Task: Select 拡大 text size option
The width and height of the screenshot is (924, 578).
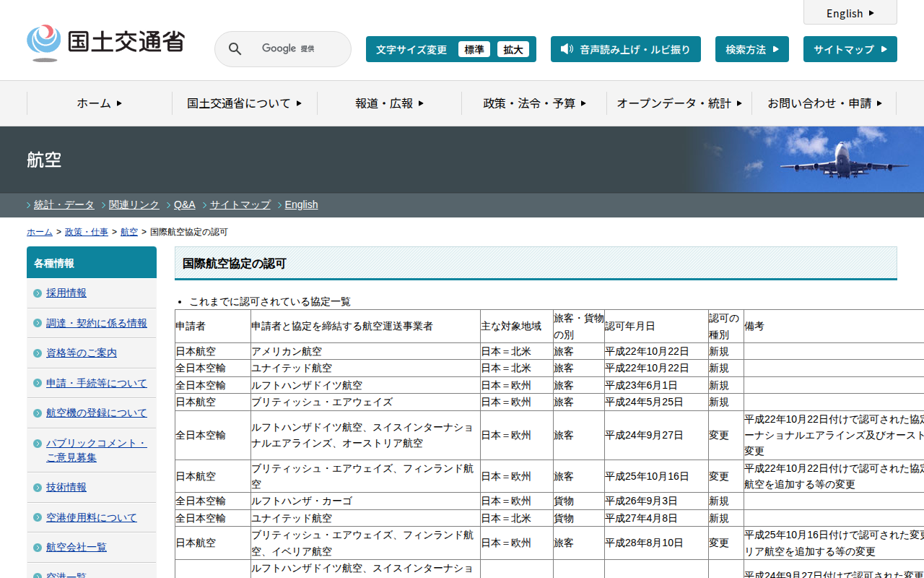Action: click(x=513, y=49)
